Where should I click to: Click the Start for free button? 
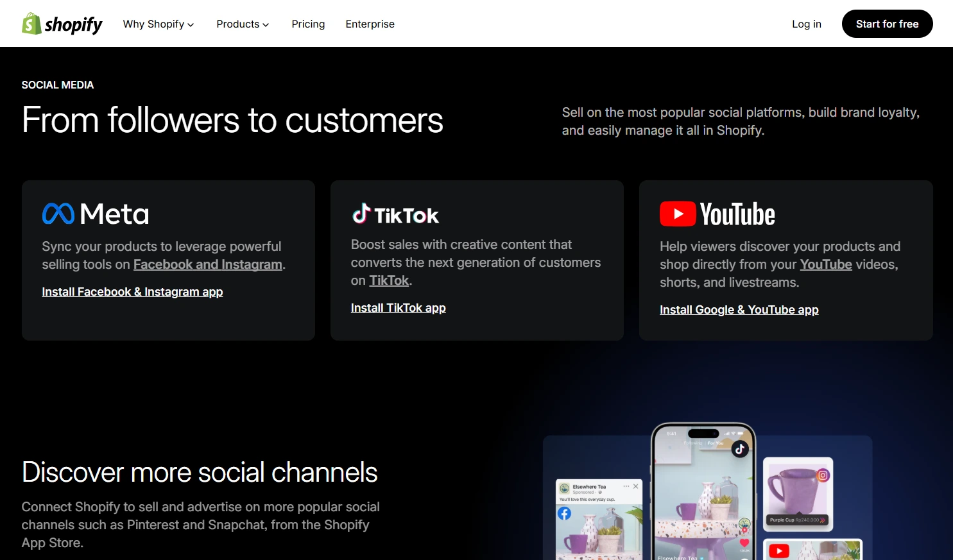coord(887,23)
